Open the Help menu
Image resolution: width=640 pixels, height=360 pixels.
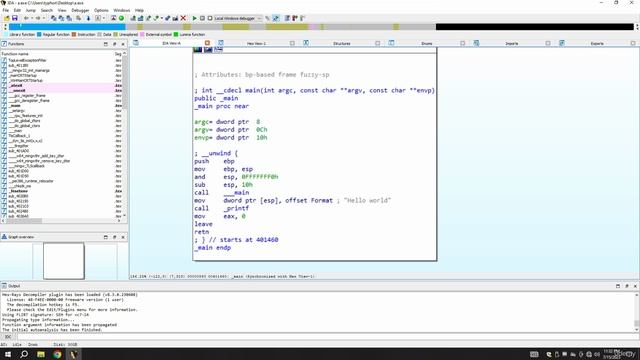pyautogui.click(x=139, y=10)
